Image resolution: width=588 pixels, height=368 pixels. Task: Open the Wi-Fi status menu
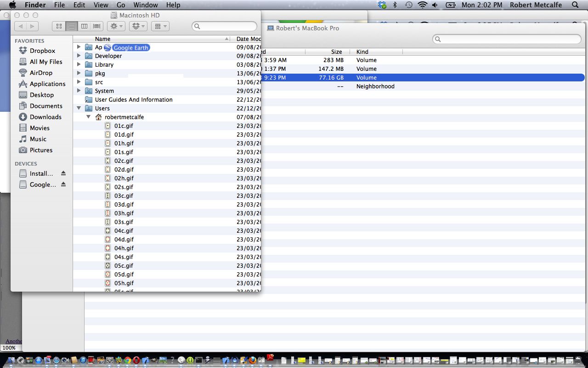click(422, 5)
